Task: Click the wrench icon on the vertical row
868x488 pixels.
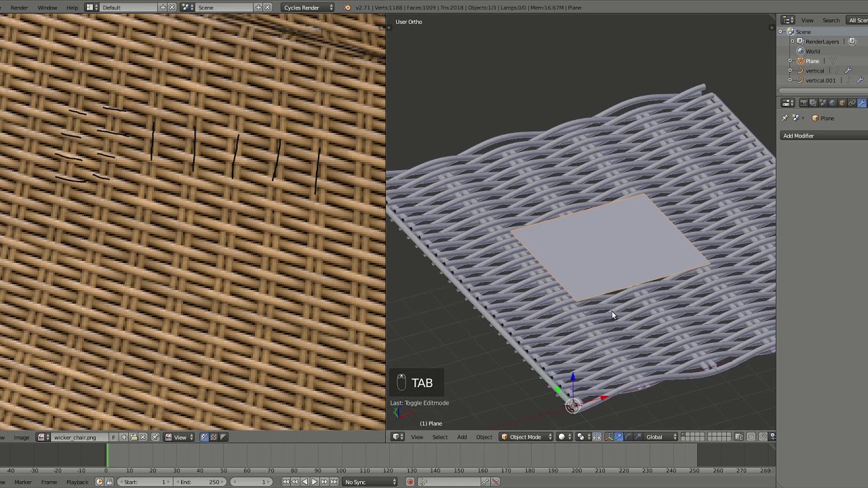Action: pos(848,70)
